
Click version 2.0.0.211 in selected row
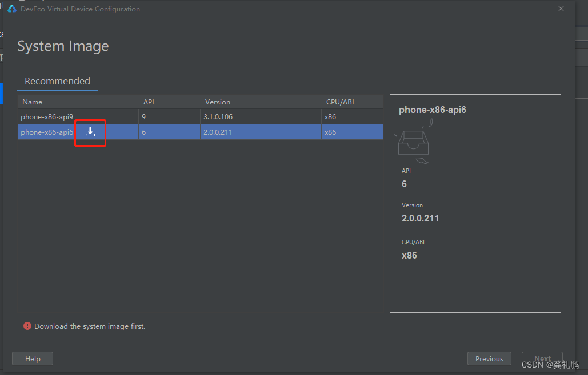(218, 132)
